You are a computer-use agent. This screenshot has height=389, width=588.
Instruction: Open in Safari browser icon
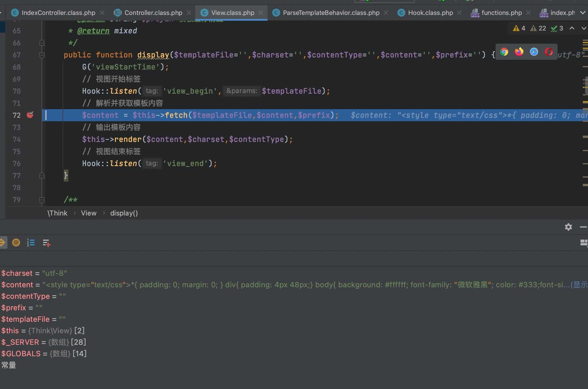534,52
